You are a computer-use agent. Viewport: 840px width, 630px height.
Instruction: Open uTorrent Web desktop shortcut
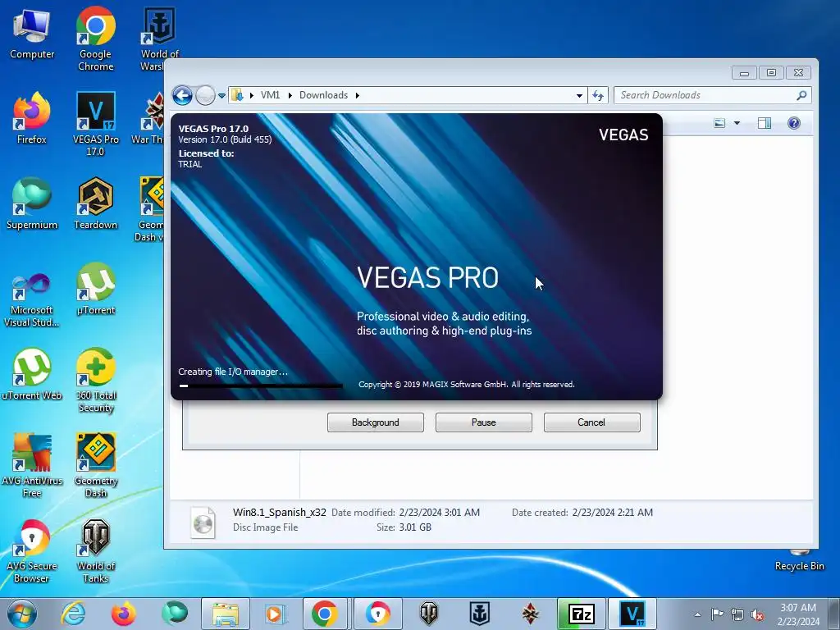point(32,374)
